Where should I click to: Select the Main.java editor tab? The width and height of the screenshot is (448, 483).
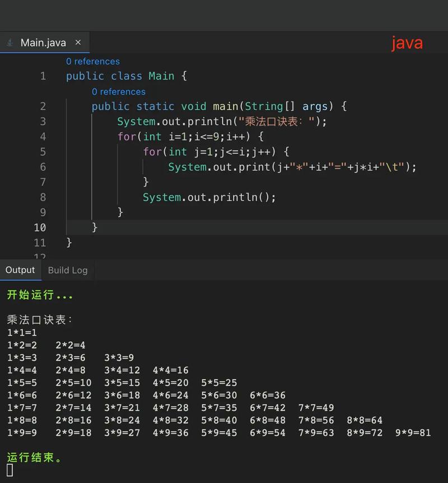coord(43,42)
